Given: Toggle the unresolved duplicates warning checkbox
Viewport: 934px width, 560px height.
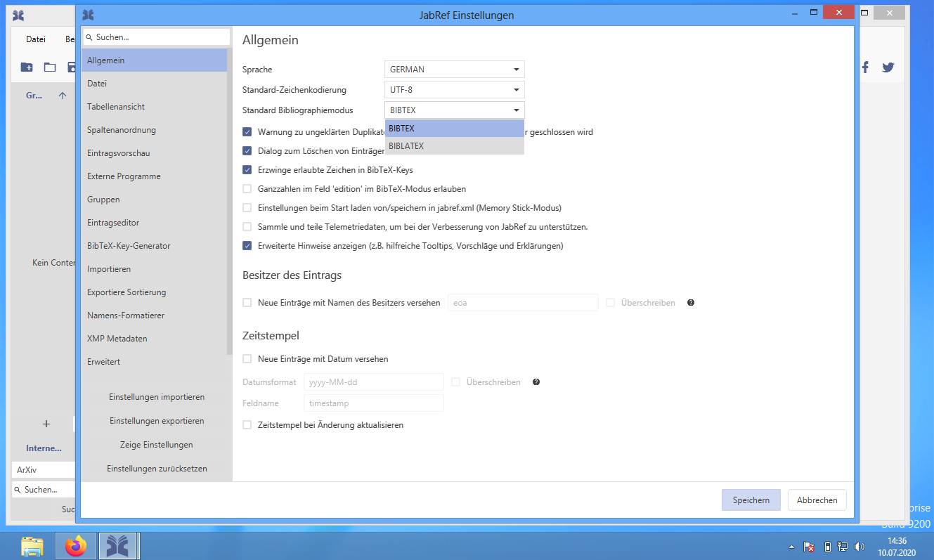Looking at the screenshot, I should click(x=247, y=132).
